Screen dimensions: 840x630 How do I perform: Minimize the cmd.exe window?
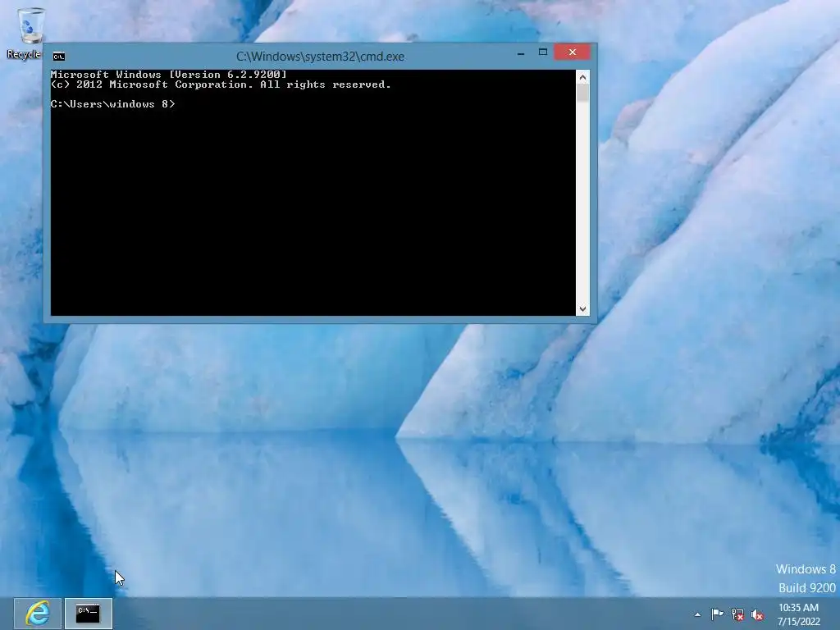coord(521,52)
